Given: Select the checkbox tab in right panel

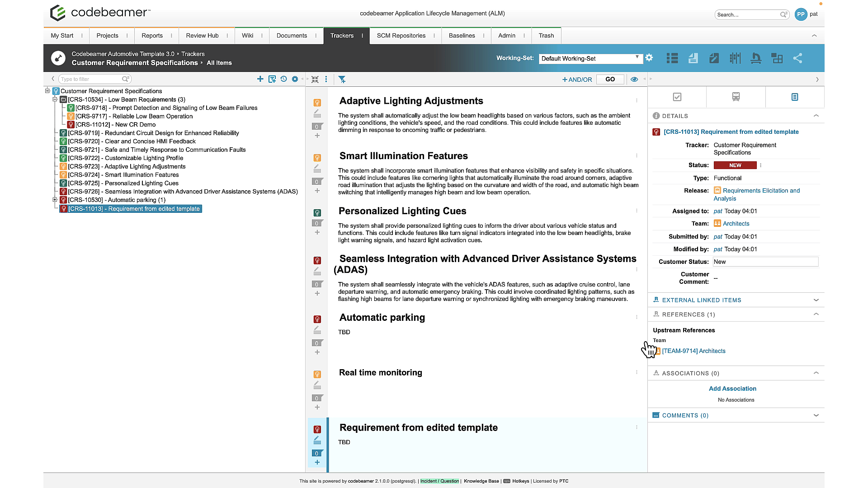Looking at the screenshot, I should pos(677,97).
